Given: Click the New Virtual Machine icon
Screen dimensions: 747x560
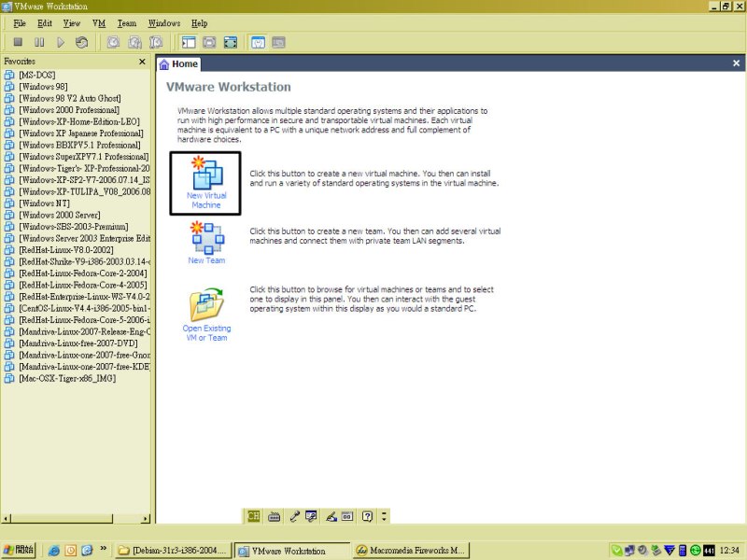Looking at the screenshot, I should click(x=205, y=183).
